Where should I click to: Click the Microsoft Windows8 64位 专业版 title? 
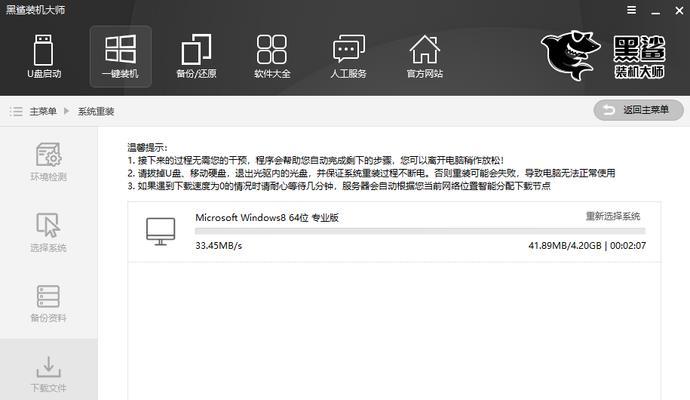pyautogui.click(x=267, y=217)
